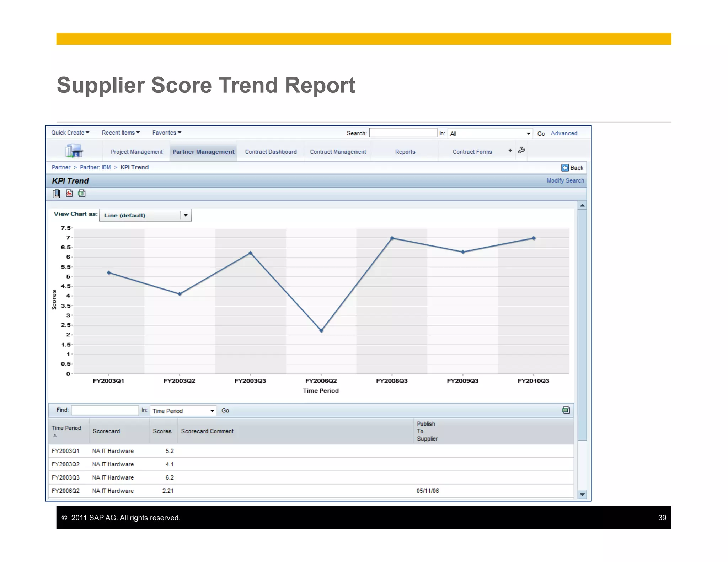Click the Modify Search link
This screenshot has height=562, width=728.
click(x=565, y=180)
